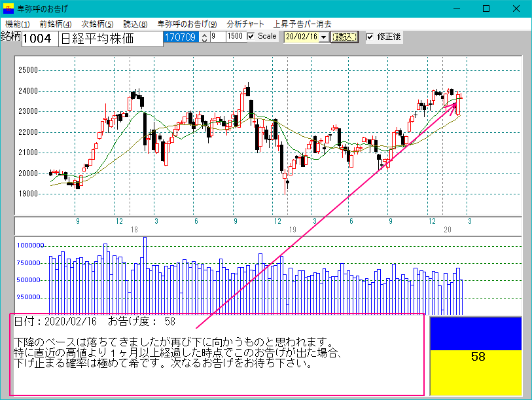Open the 前銘柄(4) menu
The image size is (532, 400).
pyautogui.click(x=56, y=24)
